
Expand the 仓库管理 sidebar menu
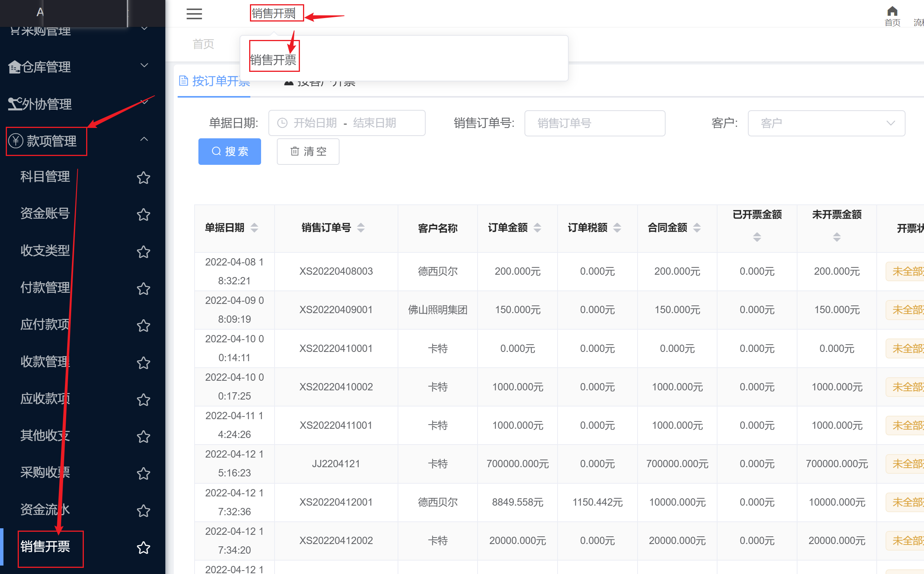[77, 67]
